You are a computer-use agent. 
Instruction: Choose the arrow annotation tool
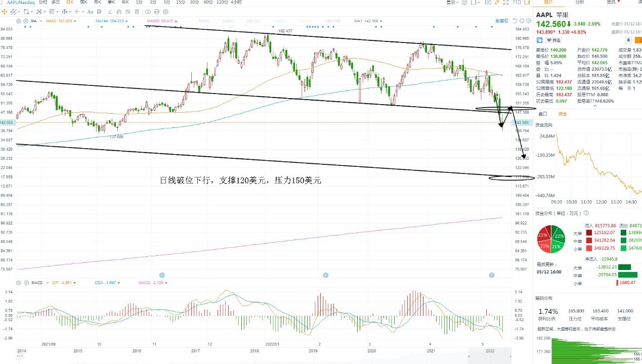[77, 12]
